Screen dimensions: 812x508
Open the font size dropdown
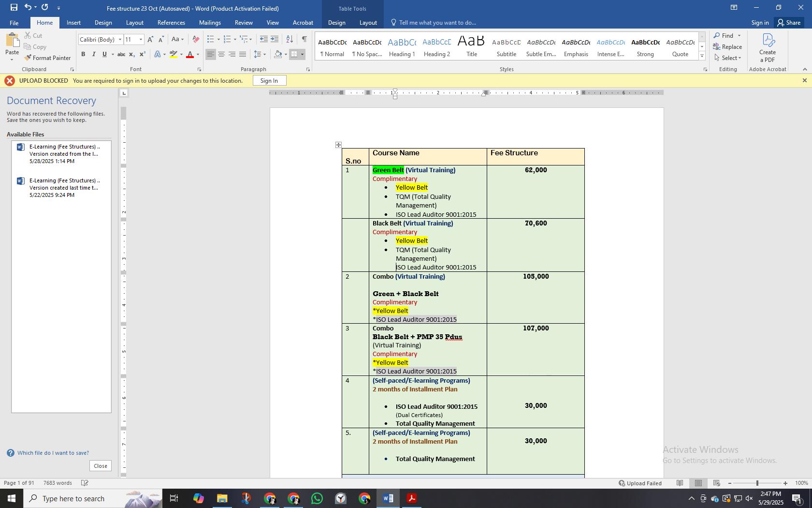pyautogui.click(x=141, y=40)
